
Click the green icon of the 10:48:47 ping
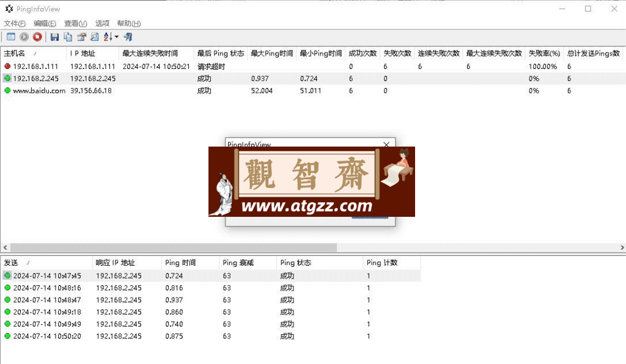pos(7,299)
